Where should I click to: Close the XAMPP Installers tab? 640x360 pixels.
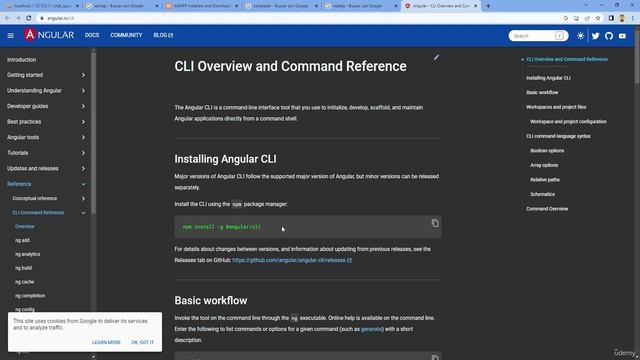(236, 6)
